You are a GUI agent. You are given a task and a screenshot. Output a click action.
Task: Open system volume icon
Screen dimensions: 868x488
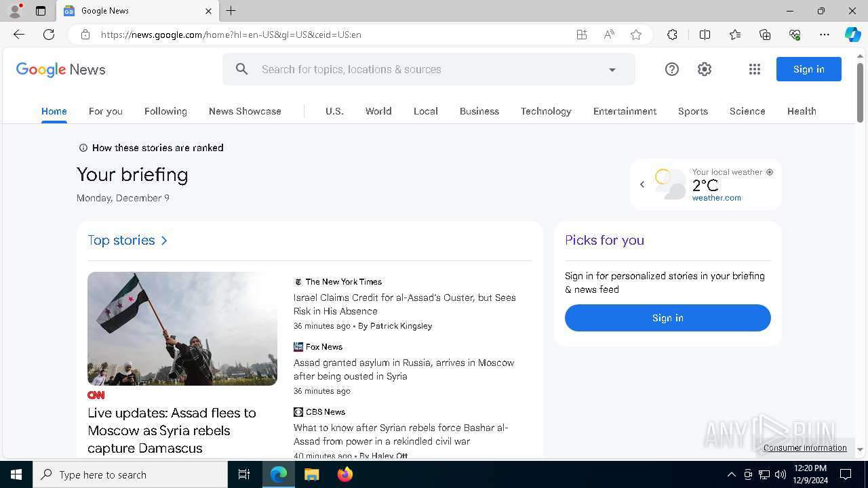(x=780, y=474)
